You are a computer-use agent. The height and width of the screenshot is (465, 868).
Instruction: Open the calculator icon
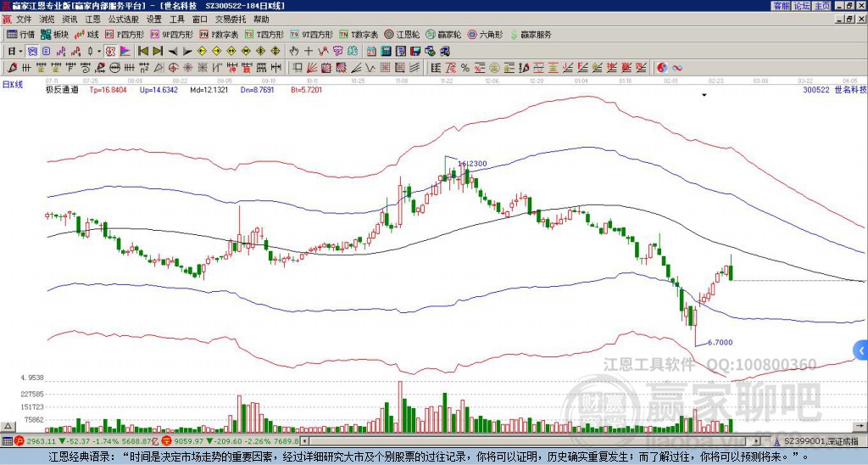(x=387, y=51)
